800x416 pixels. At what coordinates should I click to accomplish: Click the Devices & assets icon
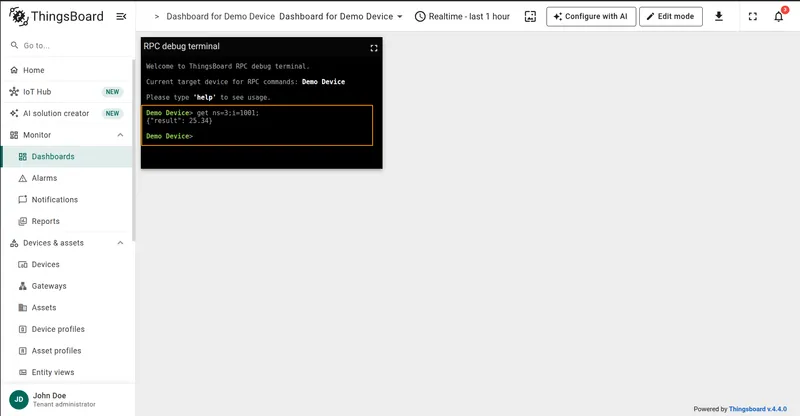click(14, 243)
